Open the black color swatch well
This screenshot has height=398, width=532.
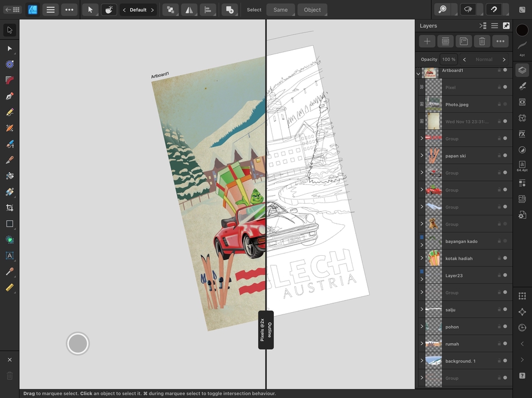(522, 30)
